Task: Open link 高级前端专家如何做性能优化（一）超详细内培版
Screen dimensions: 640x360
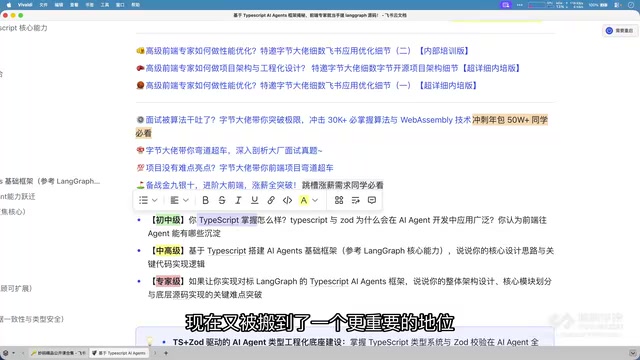Action: click(x=311, y=85)
